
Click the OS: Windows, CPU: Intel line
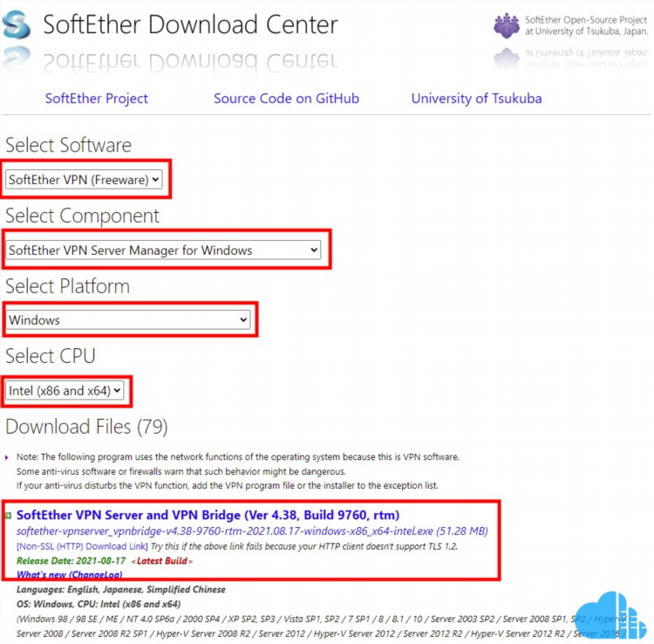(99, 605)
